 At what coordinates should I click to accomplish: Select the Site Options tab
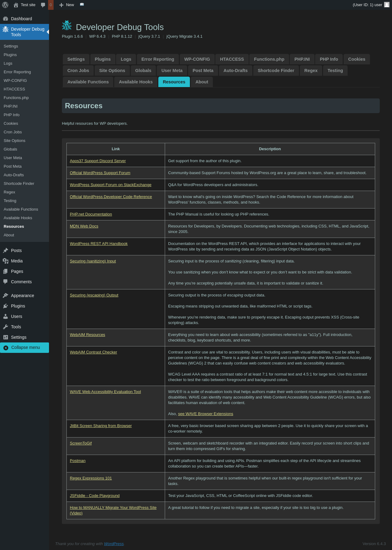point(112,71)
